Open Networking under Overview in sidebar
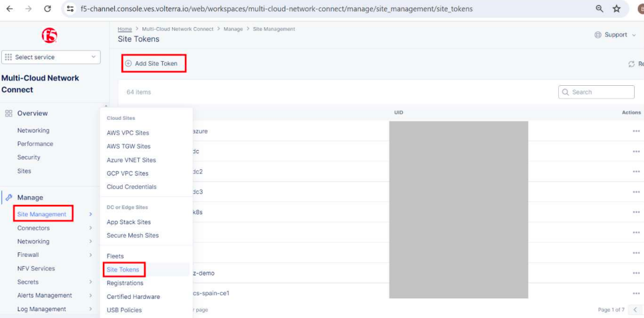Screen dimensions: 644x318 (x=33, y=130)
